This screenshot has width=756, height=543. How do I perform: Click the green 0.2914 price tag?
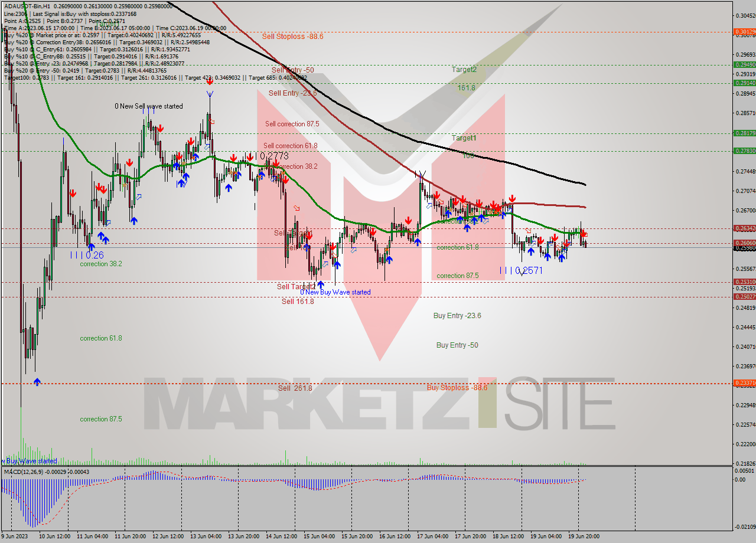click(x=744, y=83)
